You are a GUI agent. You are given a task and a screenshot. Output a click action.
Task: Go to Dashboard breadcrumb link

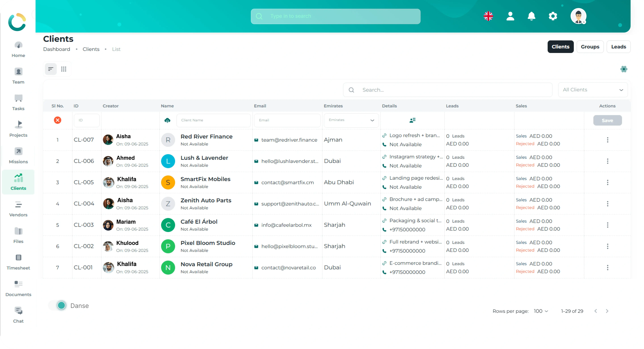[x=56, y=49]
